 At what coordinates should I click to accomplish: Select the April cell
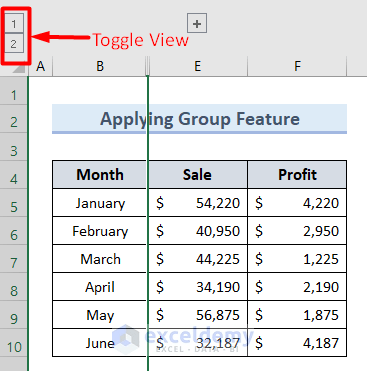[x=100, y=287]
